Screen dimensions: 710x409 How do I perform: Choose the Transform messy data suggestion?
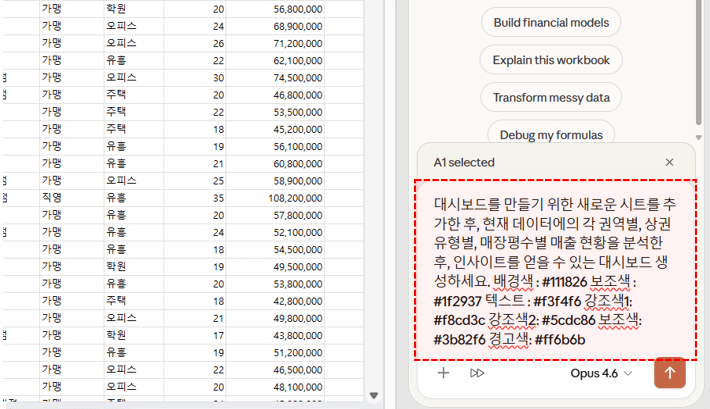tap(550, 97)
